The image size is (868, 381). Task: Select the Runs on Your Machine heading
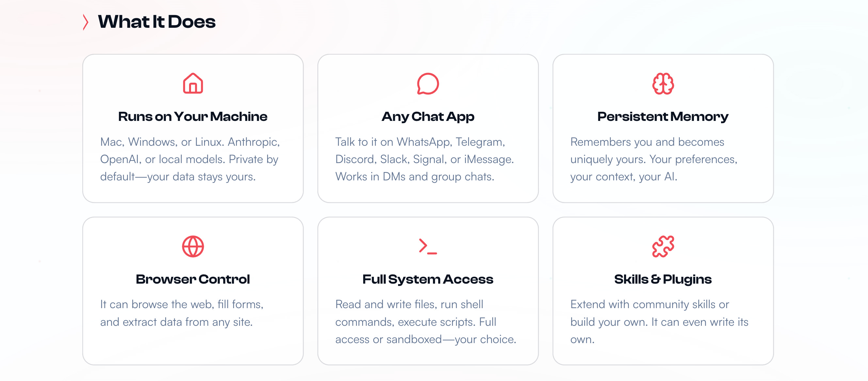(193, 117)
